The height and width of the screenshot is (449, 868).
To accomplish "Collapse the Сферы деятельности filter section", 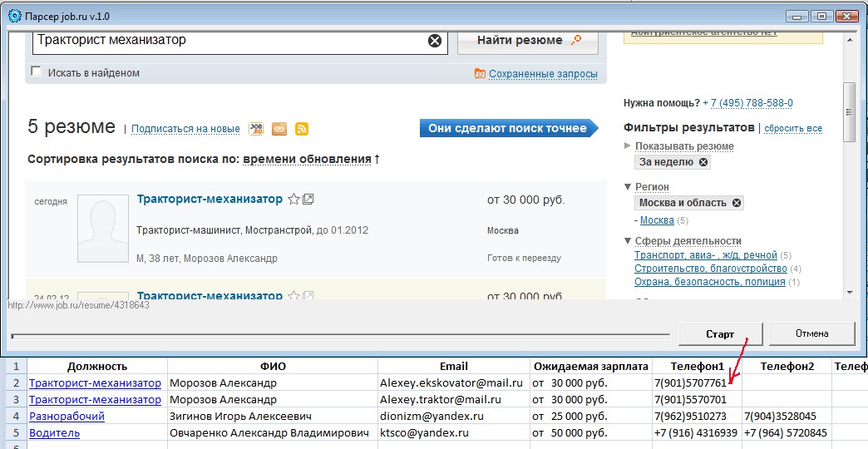I will 628,241.
